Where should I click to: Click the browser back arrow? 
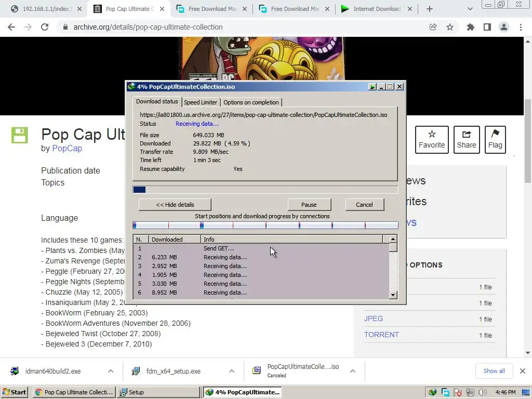pos(11,27)
